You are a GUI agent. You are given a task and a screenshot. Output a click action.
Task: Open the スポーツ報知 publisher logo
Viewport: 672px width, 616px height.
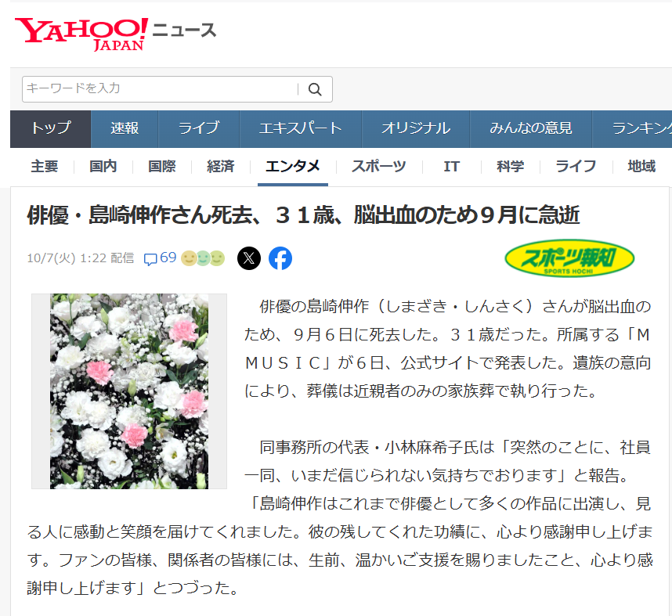(x=569, y=258)
